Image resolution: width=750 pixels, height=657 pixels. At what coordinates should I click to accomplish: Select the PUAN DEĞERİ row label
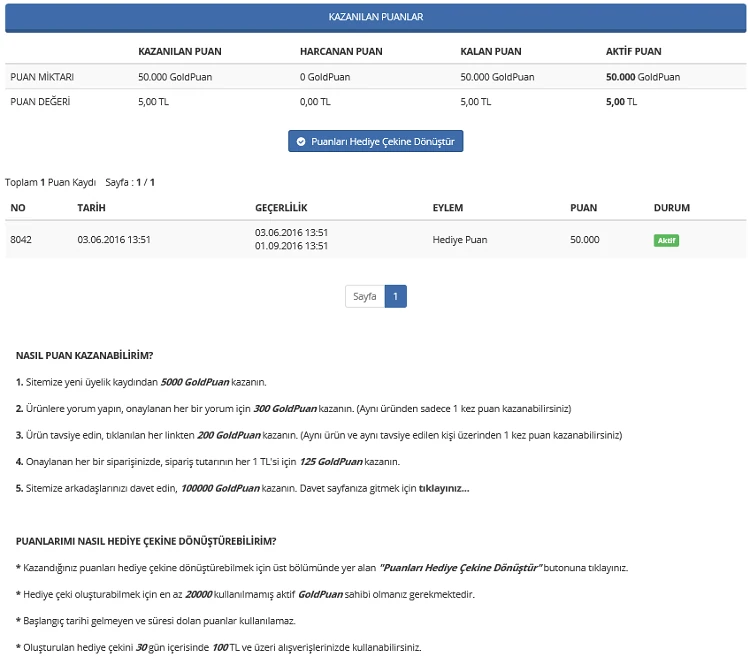point(39,102)
